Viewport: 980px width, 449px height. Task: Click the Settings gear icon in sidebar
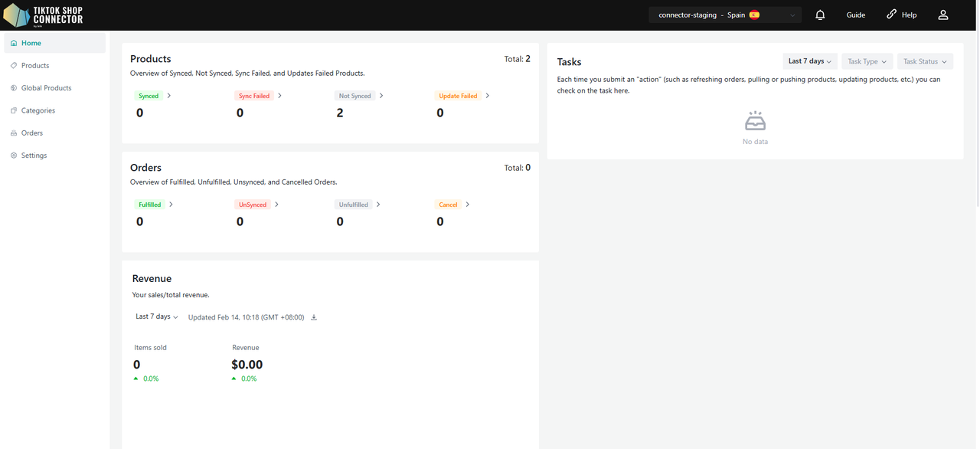[x=14, y=156]
